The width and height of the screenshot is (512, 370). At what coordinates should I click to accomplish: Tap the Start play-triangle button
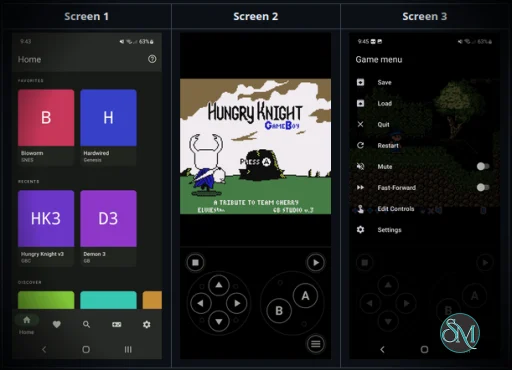316,263
